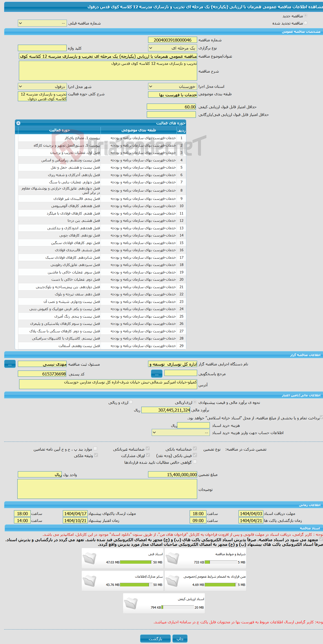
Task: Click the return button
Action: (x=155, y=639)
